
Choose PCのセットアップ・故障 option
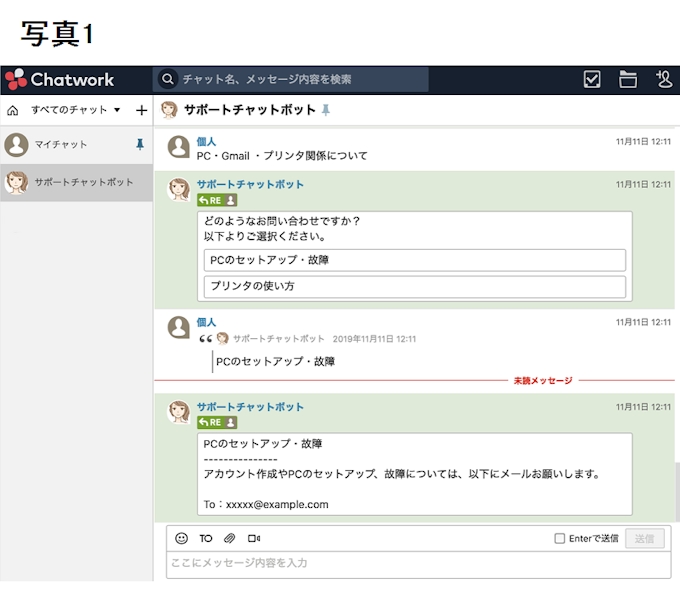[x=414, y=260]
